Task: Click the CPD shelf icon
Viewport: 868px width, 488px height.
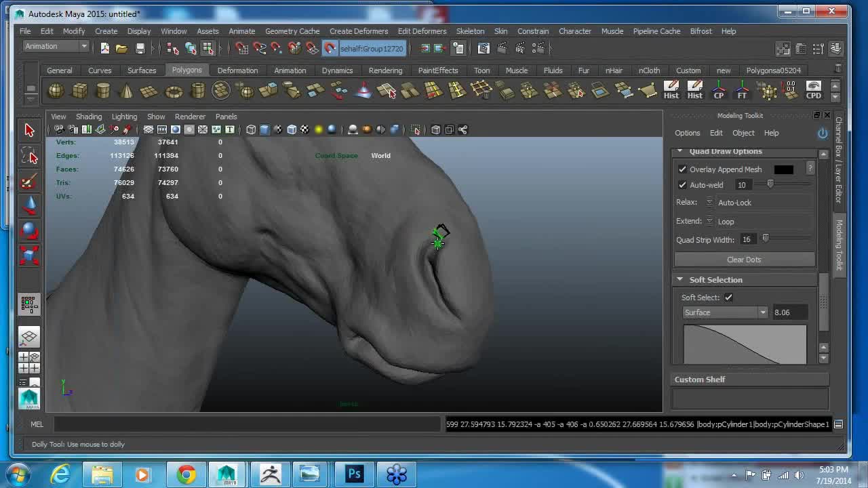Action: click(813, 91)
